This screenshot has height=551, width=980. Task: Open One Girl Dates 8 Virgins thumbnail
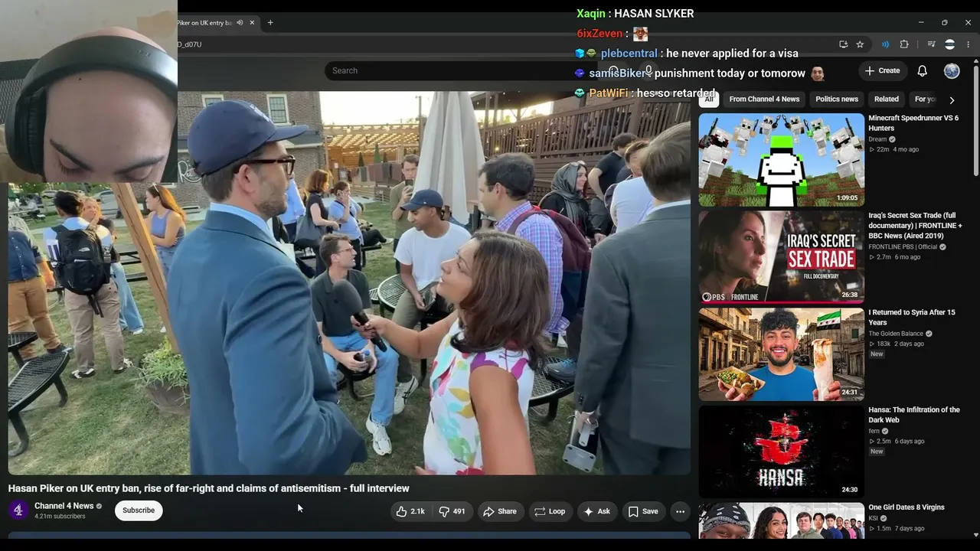[782, 521]
